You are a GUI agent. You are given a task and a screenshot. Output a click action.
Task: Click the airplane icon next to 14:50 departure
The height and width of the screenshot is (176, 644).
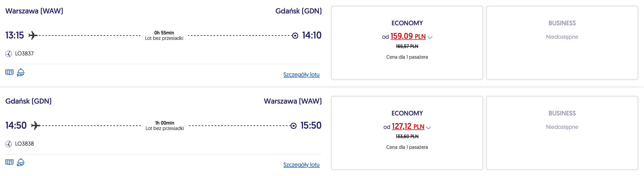click(x=36, y=125)
